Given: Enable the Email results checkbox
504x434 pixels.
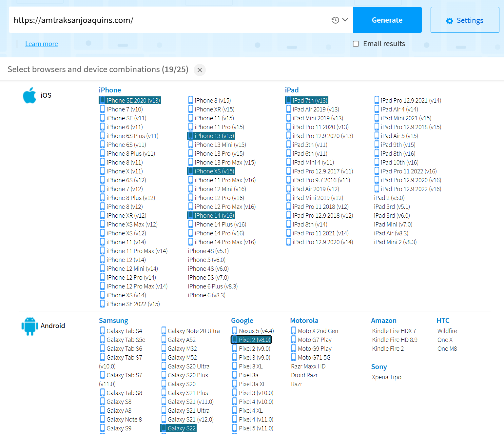Looking at the screenshot, I should pyautogui.click(x=356, y=44).
